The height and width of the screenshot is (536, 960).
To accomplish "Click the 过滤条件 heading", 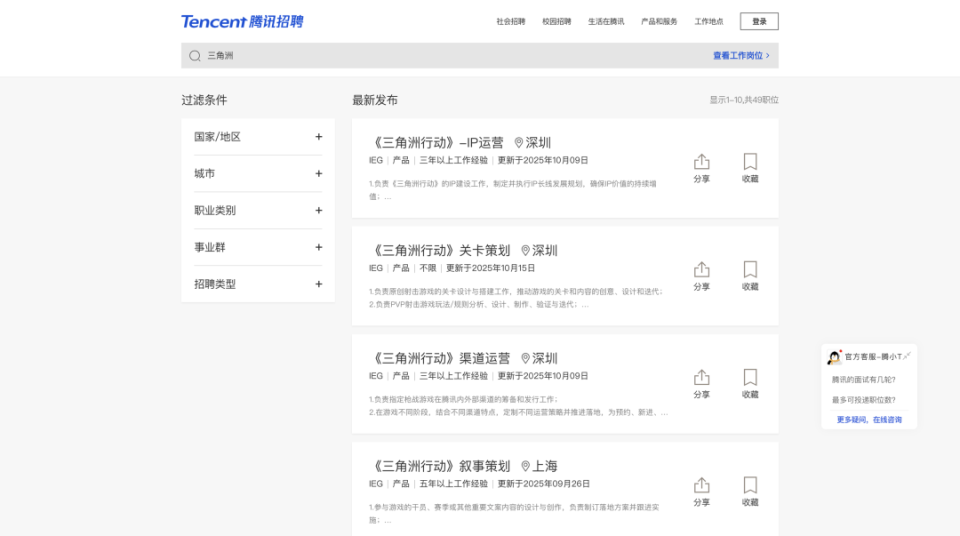I will [204, 100].
